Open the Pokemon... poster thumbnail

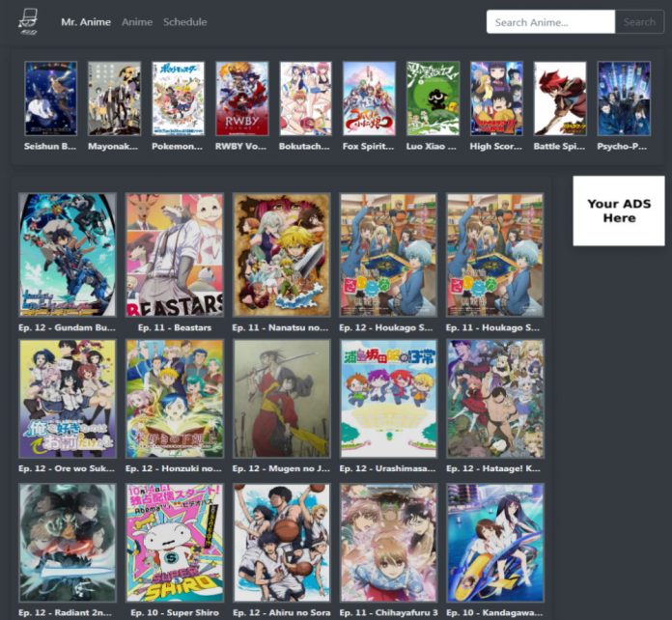(179, 99)
